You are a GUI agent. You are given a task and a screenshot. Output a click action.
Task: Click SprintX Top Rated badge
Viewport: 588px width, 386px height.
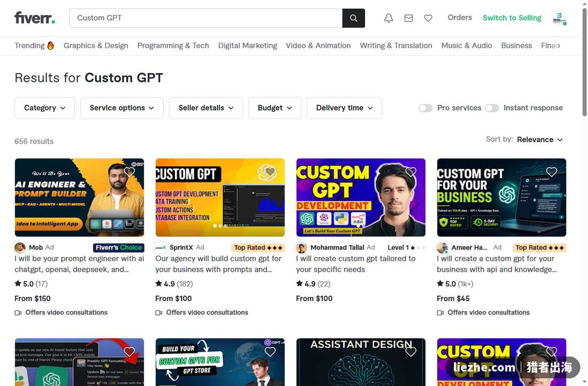258,248
